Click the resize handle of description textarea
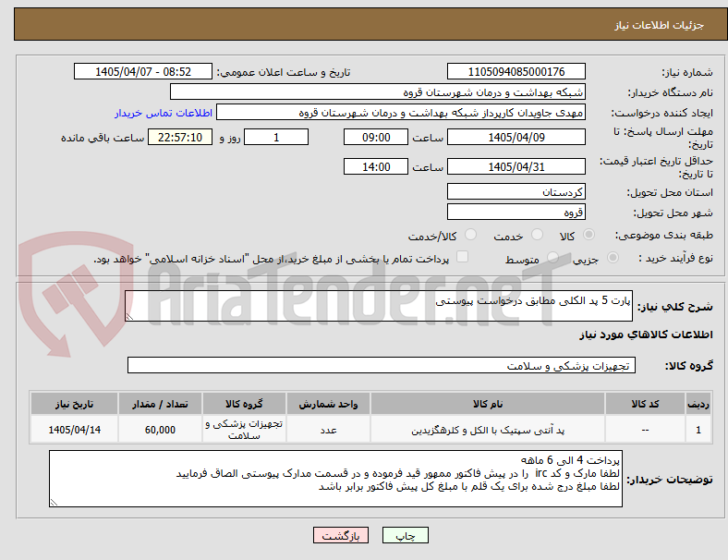The image size is (728, 560). 129,317
